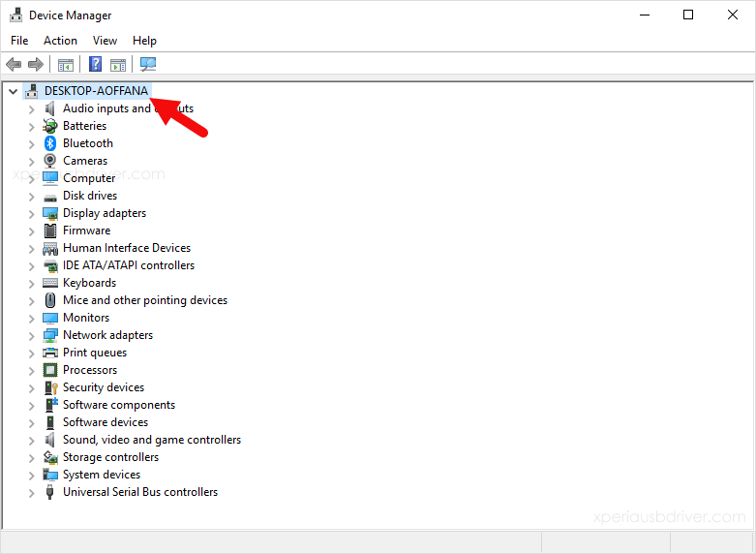The width and height of the screenshot is (756, 554).
Task: Click the Storage controllers icon
Action: coord(50,457)
